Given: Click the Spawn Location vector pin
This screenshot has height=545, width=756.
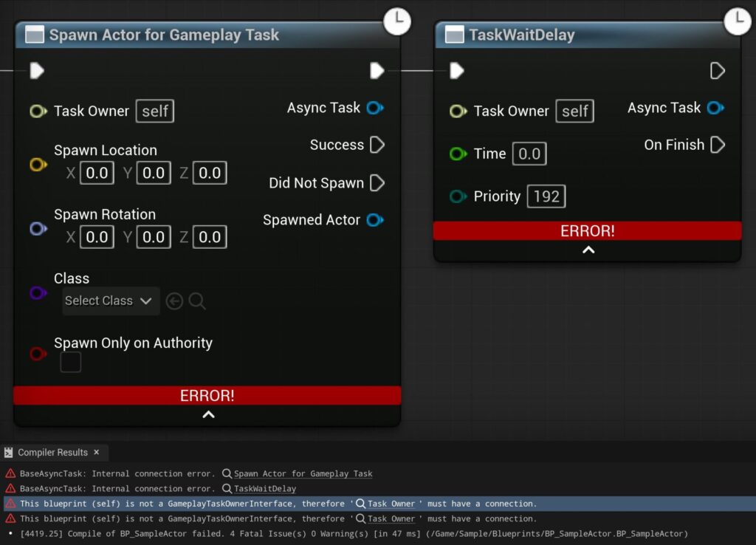Looking at the screenshot, I should point(38,165).
